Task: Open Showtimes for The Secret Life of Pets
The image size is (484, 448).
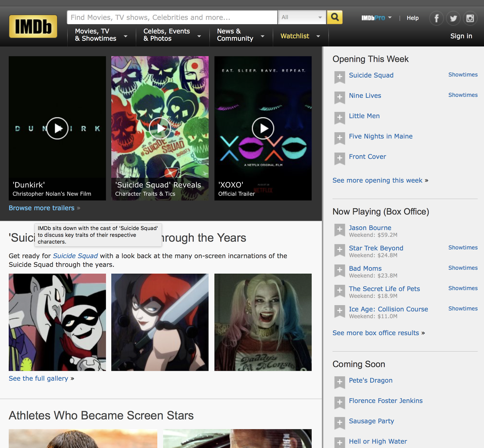Action: (x=463, y=288)
